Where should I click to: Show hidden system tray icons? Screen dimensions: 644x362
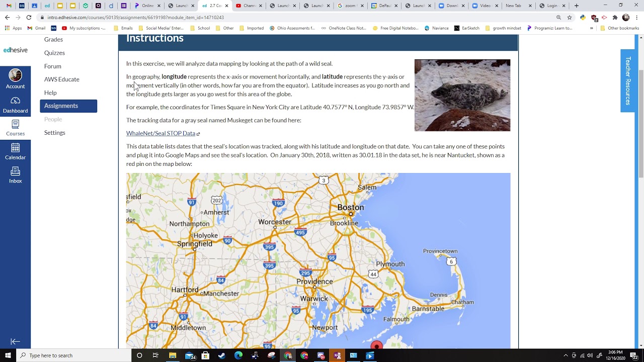pos(566,355)
